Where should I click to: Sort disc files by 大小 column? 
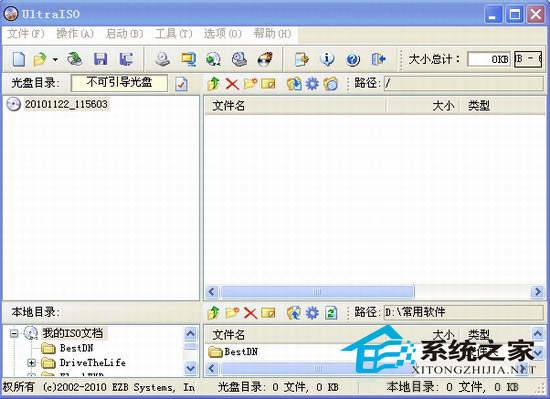tap(423, 106)
